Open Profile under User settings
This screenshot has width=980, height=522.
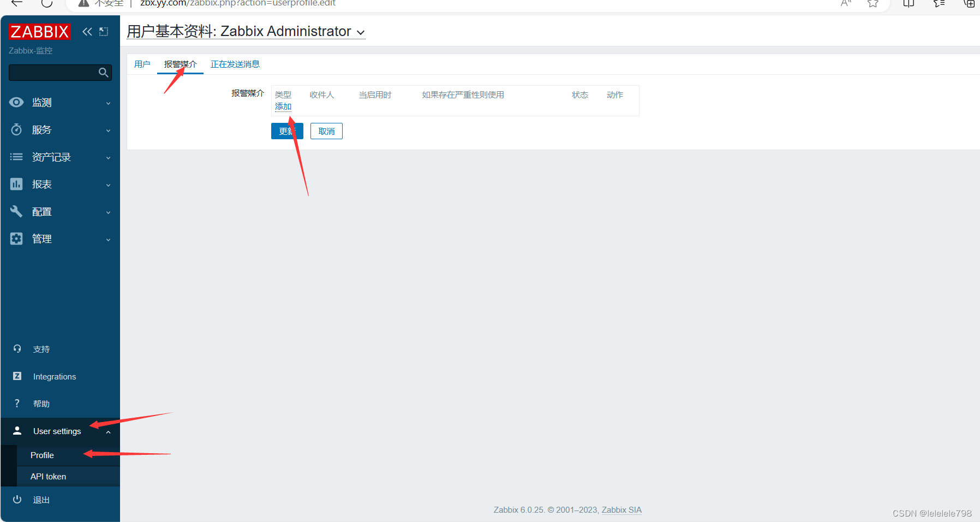[42, 455]
